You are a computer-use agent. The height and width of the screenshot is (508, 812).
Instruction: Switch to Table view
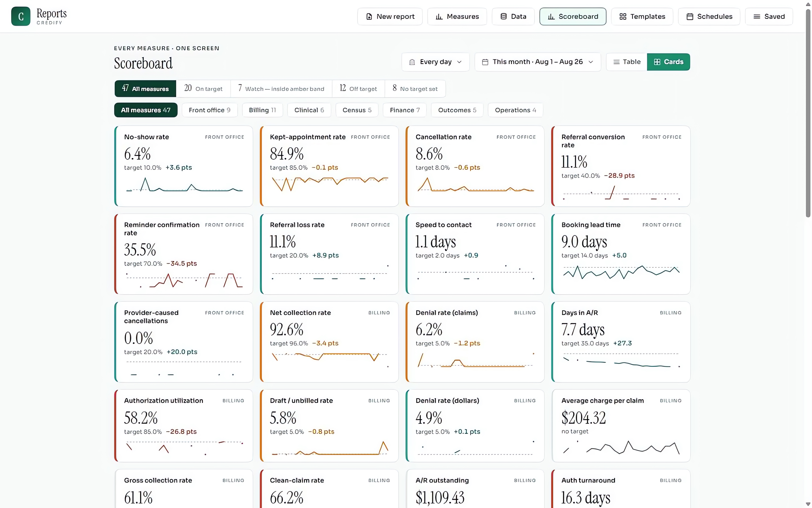click(x=627, y=62)
